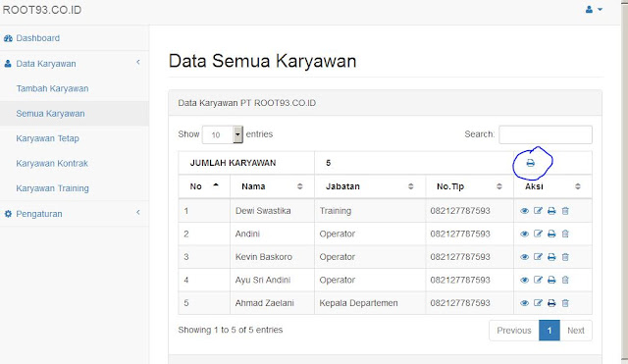Click the Ahmad Zaelani name cell

pos(273,303)
